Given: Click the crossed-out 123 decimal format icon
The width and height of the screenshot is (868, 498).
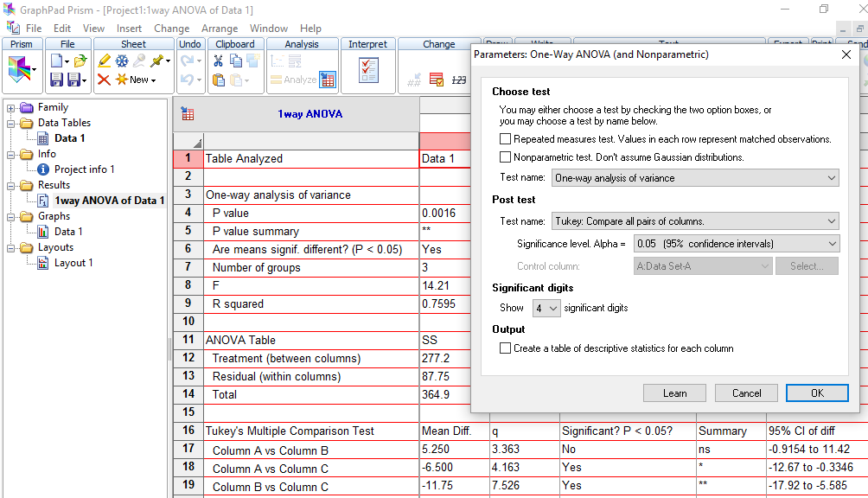Looking at the screenshot, I should (x=459, y=80).
